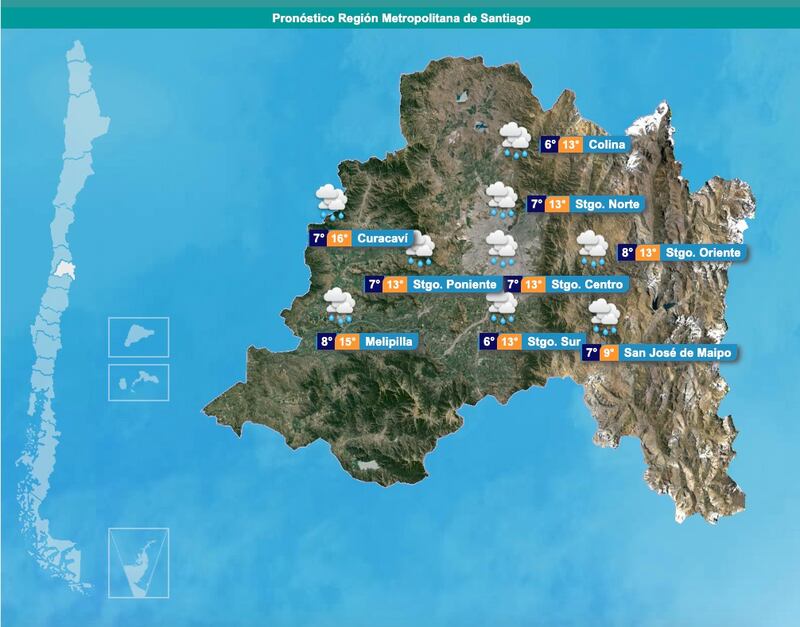800x627 pixels.
Task: Click the Pronóstico Región Metropolitana de Santiago title
Action: click(x=401, y=18)
